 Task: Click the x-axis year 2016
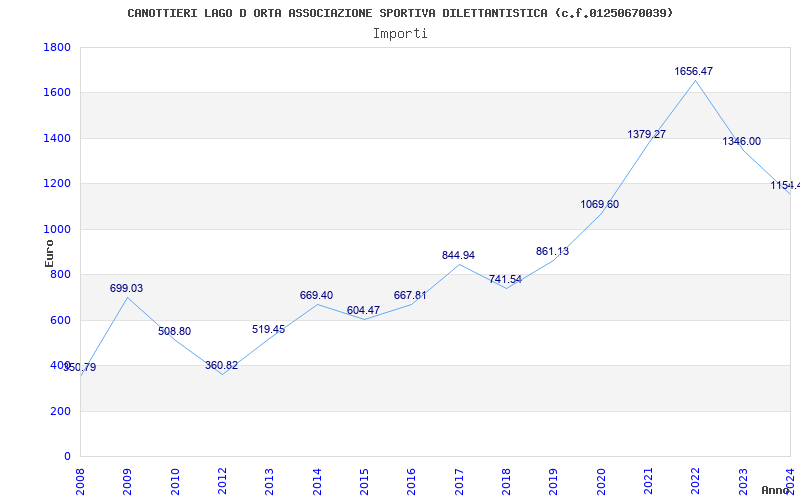coord(411,482)
